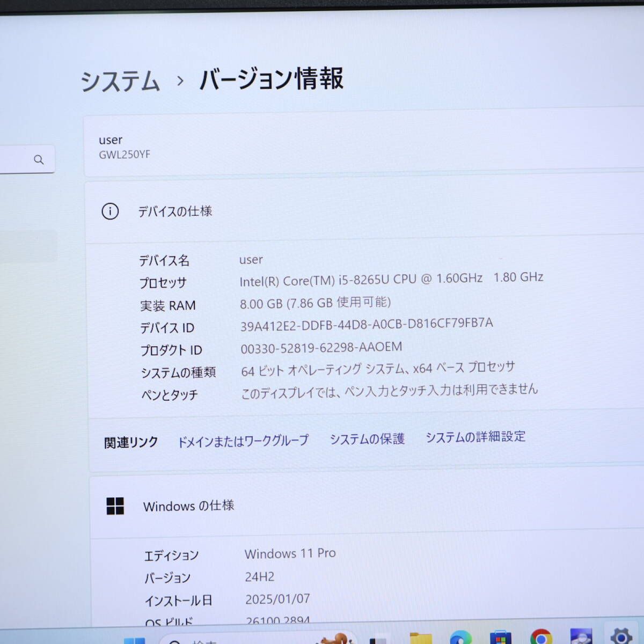Click the Windows 11 Pro edition text
This screenshot has width=644, height=644.
click(x=290, y=553)
